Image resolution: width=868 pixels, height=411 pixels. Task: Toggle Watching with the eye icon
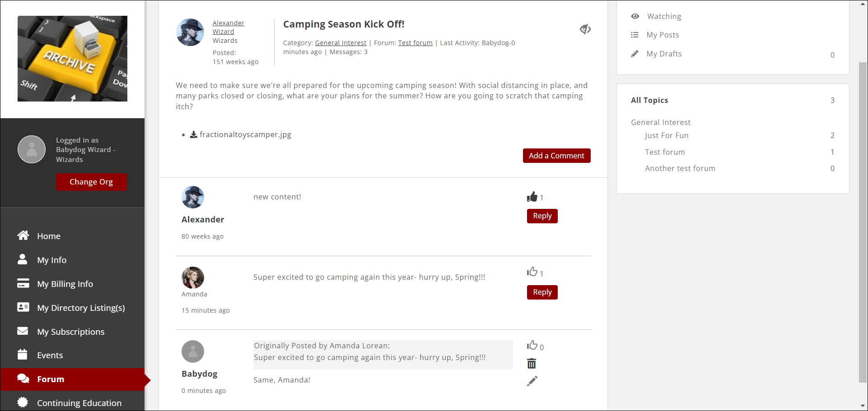click(635, 16)
